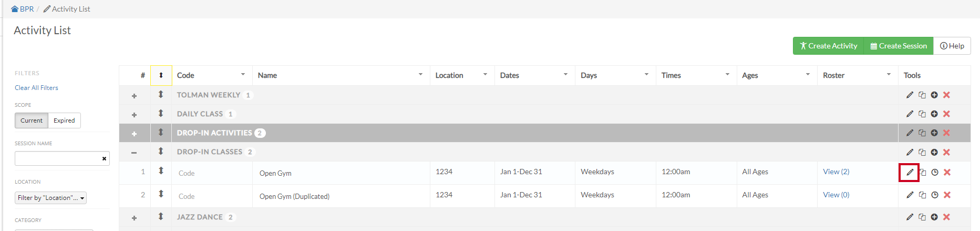
Task: Clear the Session Name field with the x icon
Action: tap(104, 158)
